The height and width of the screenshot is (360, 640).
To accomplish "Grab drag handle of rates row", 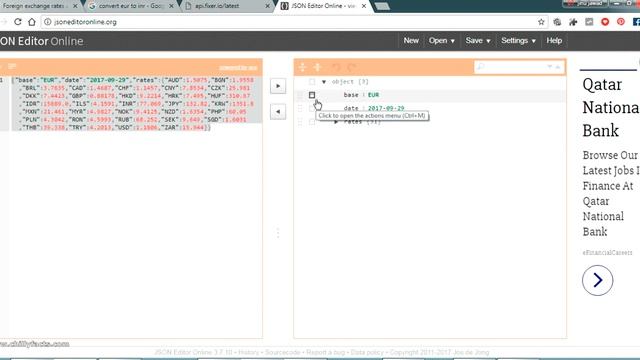I will (300, 122).
